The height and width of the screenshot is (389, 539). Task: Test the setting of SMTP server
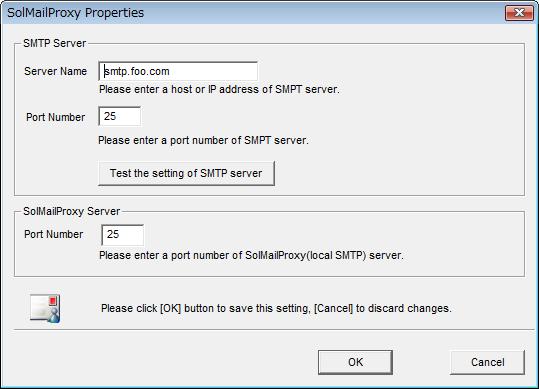pyautogui.click(x=186, y=173)
